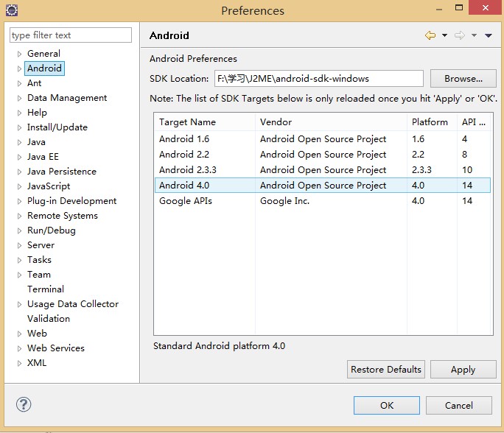Screen dimensions: 504x433
Task: Expand the Java preferences node
Action: (x=19, y=142)
